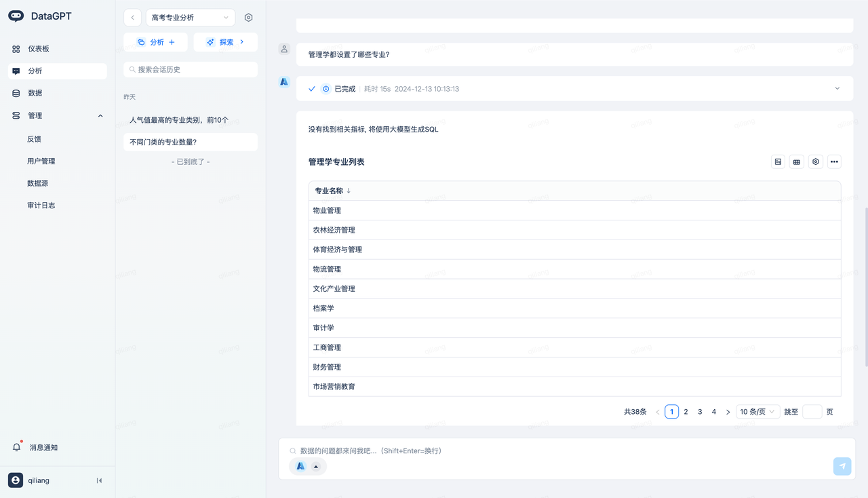868x498 pixels.
Task: Open more options ellipsis for result
Action: point(834,162)
